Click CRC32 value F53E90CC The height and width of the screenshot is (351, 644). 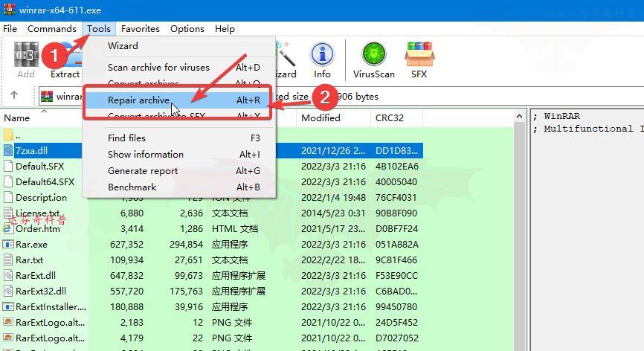(x=397, y=275)
